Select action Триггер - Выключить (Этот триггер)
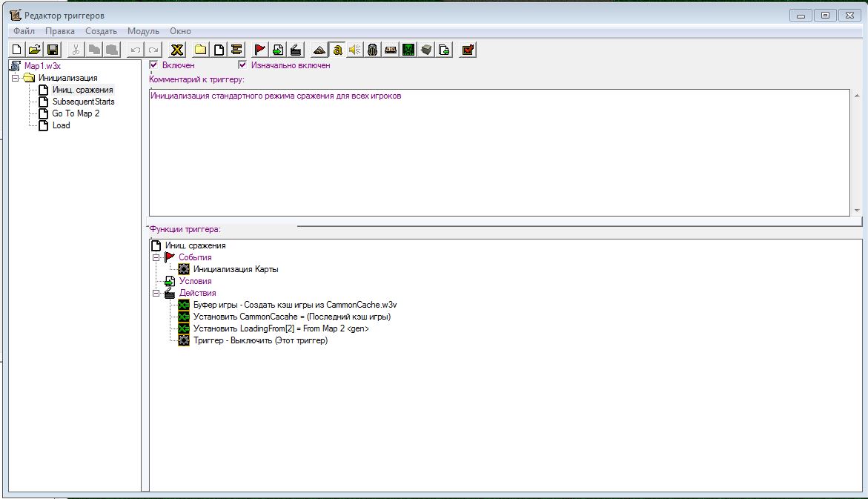This screenshot has height=499, width=868. coord(260,340)
